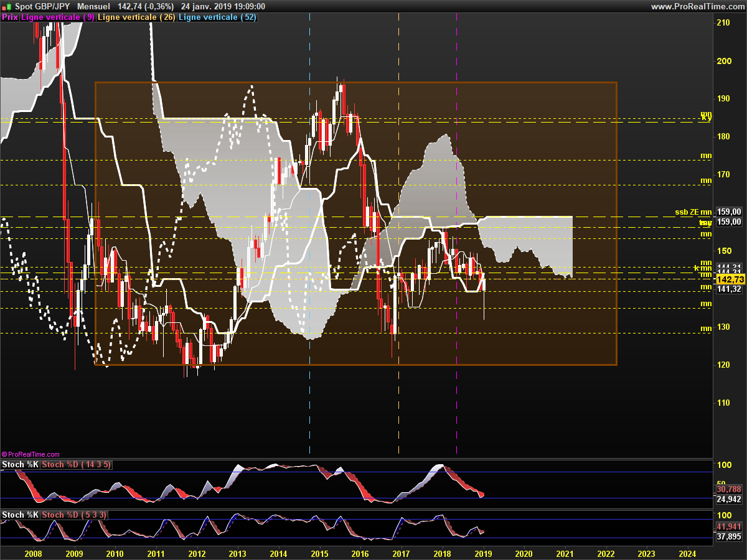The image size is (747, 560).
Task: Select the Prix indicator label
Action: point(10,17)
